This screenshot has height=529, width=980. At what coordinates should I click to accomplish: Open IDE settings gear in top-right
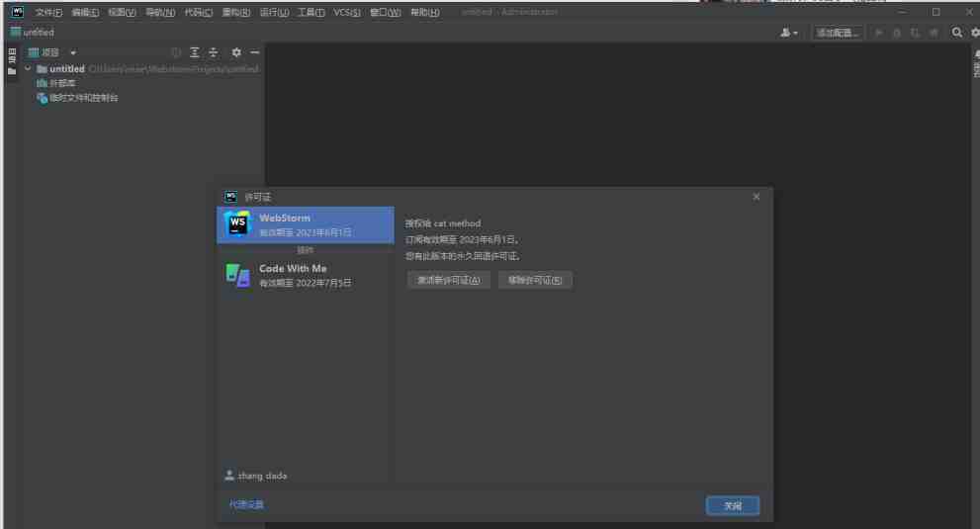pos(975,33)
